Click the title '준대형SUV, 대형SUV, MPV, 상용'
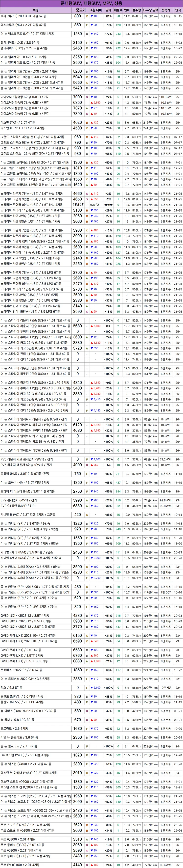Image resolution: width=183 pixels, height=868 pixels. 91,3
